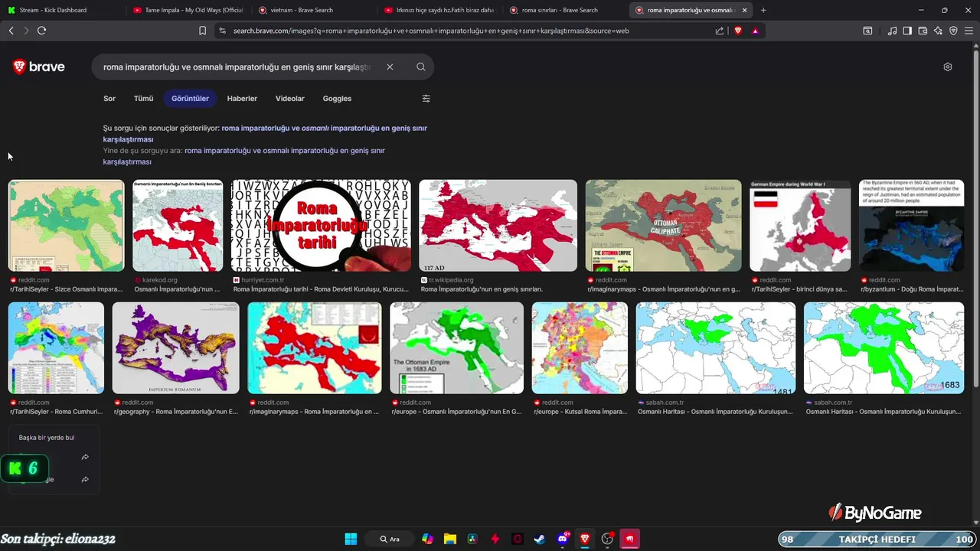Open Roma İmparatorluğu'nun en geniş sınırları title

click(482, 290)
